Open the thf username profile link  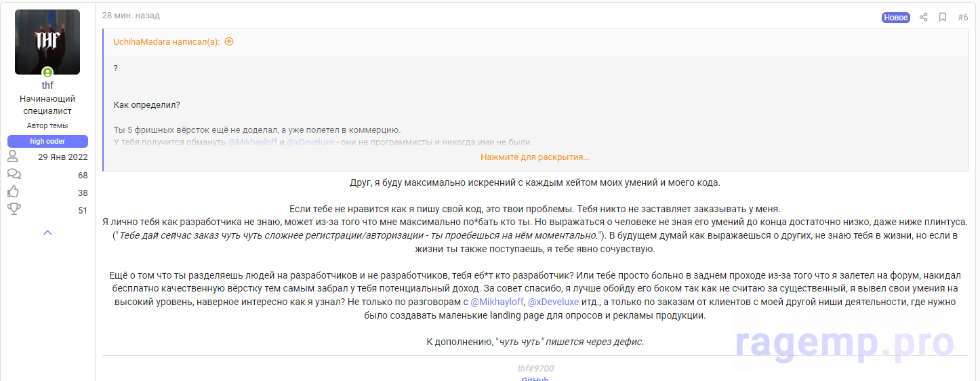47,85
